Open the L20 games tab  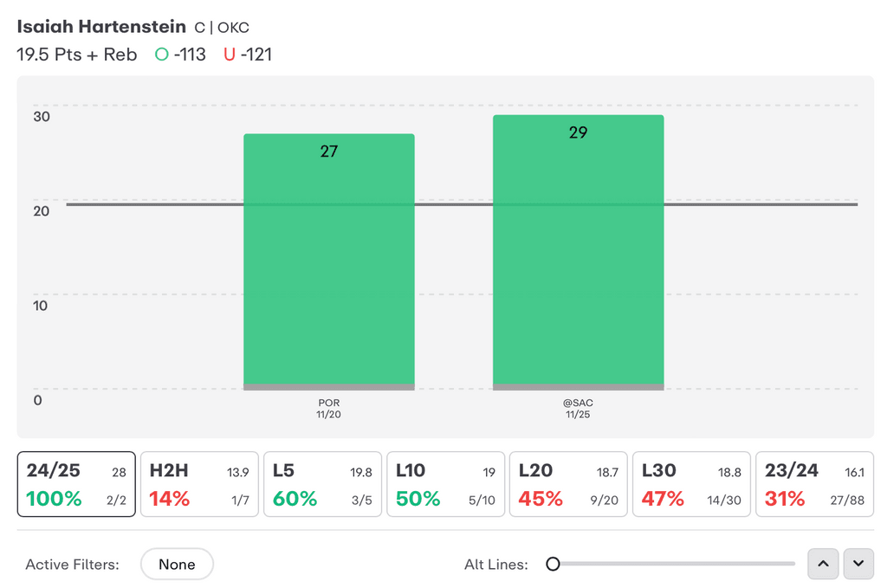[568, 484]
